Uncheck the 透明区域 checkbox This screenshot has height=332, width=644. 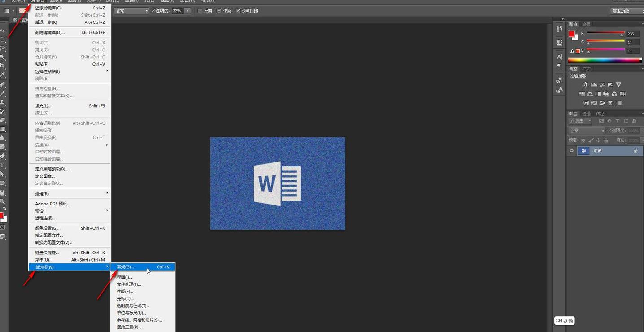point(238,11)
